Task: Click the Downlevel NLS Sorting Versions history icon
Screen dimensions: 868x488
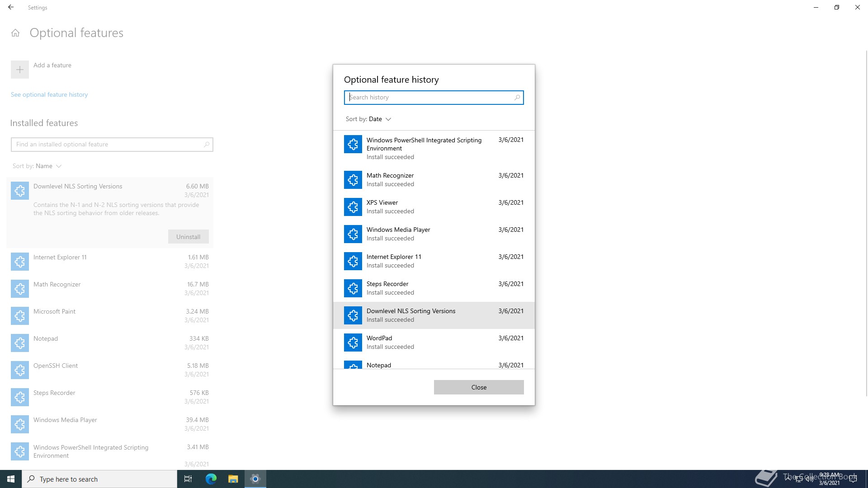Action: 353,315
